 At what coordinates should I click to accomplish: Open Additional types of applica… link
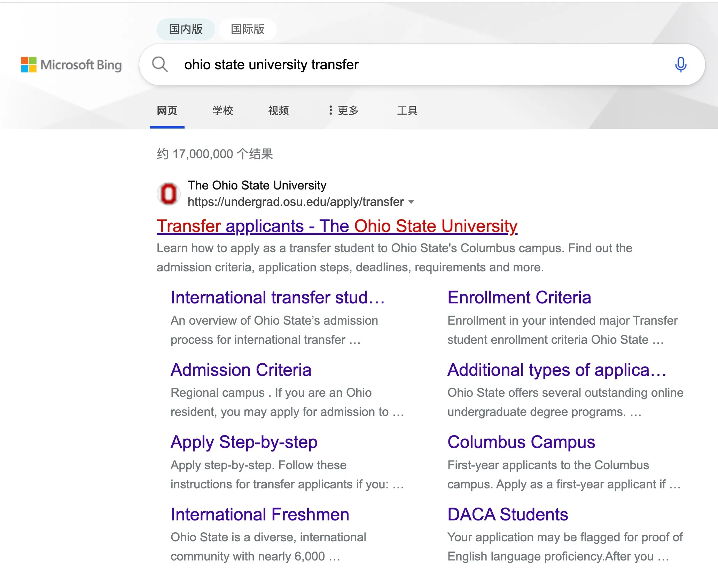pos(557,370)
